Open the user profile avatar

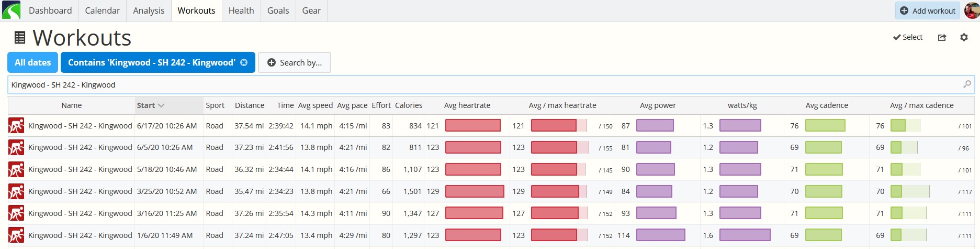(972, 10)
